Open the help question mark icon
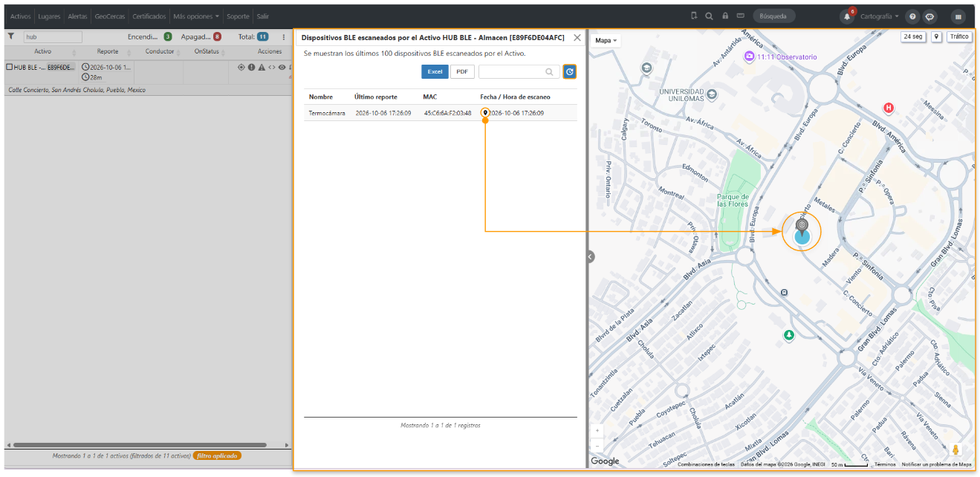 pos(912,16)
